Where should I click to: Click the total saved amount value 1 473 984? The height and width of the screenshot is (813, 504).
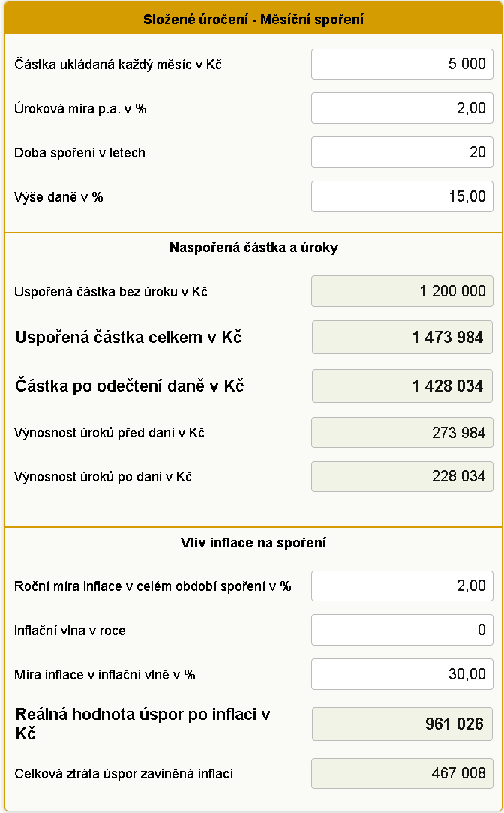(402, 337)
